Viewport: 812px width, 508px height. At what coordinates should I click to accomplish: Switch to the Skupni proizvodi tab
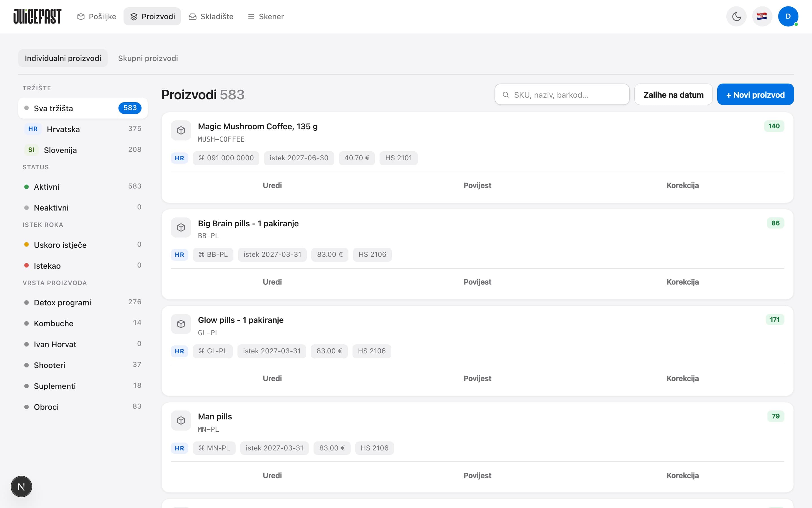[x=148, y=58]
